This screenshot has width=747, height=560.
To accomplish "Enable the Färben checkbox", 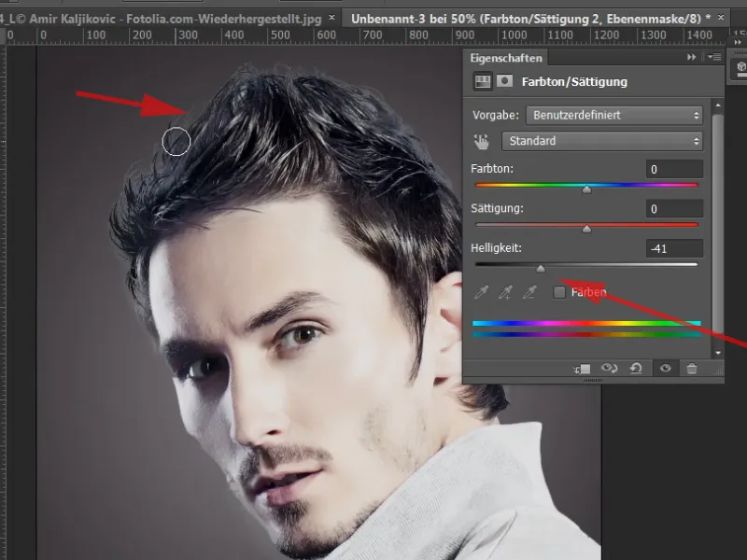I will [559, 292].
